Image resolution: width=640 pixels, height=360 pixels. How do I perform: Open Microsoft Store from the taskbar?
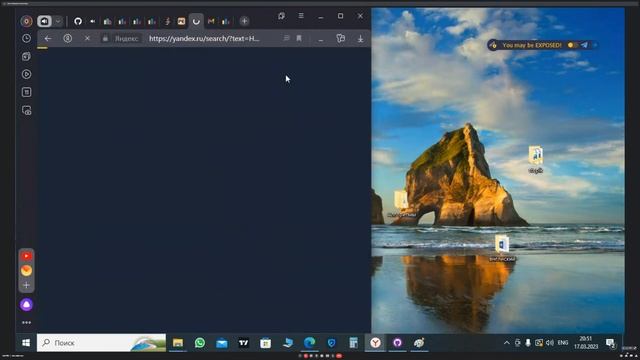click(x=266, y=343)
